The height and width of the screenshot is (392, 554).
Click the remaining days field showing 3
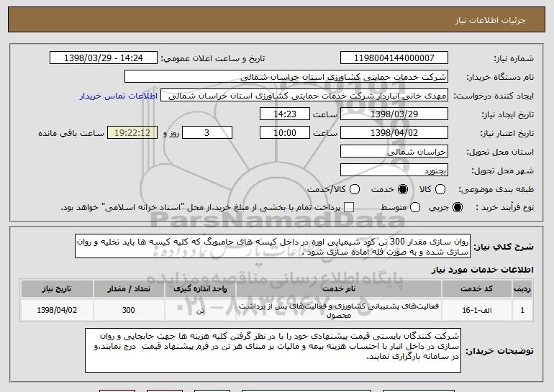(207, 133)
